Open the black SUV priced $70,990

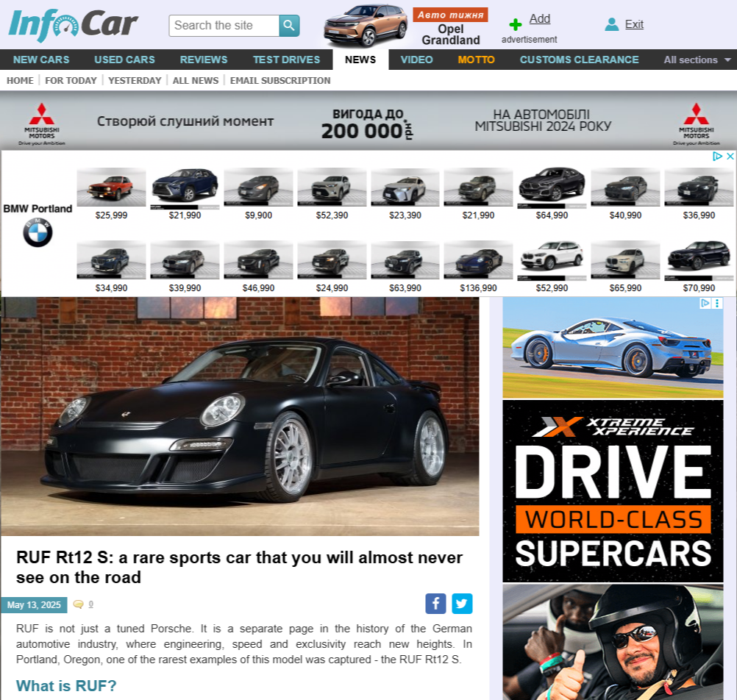699,260
